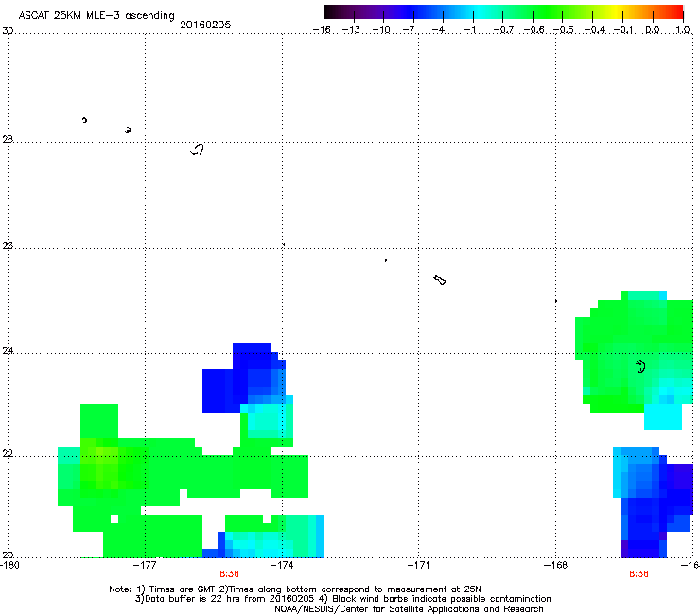Screen dimensions: 700x615
Task: Click the small island outline east of -171
Action: 439,280
